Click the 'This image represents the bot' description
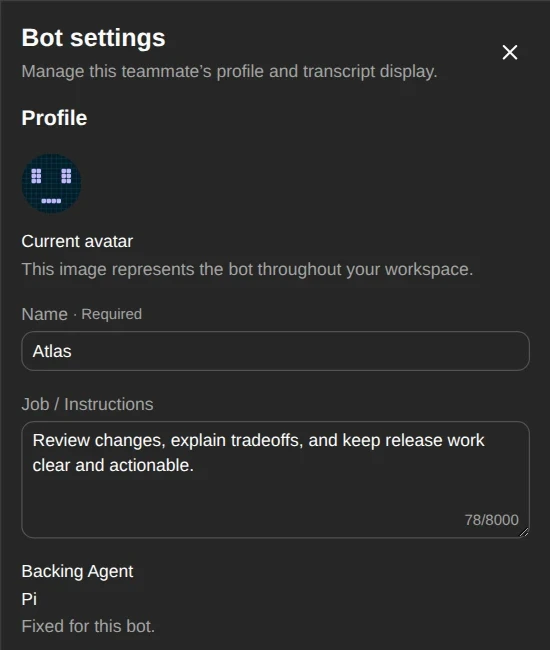550x650 pixels. [x=247, y=269]
